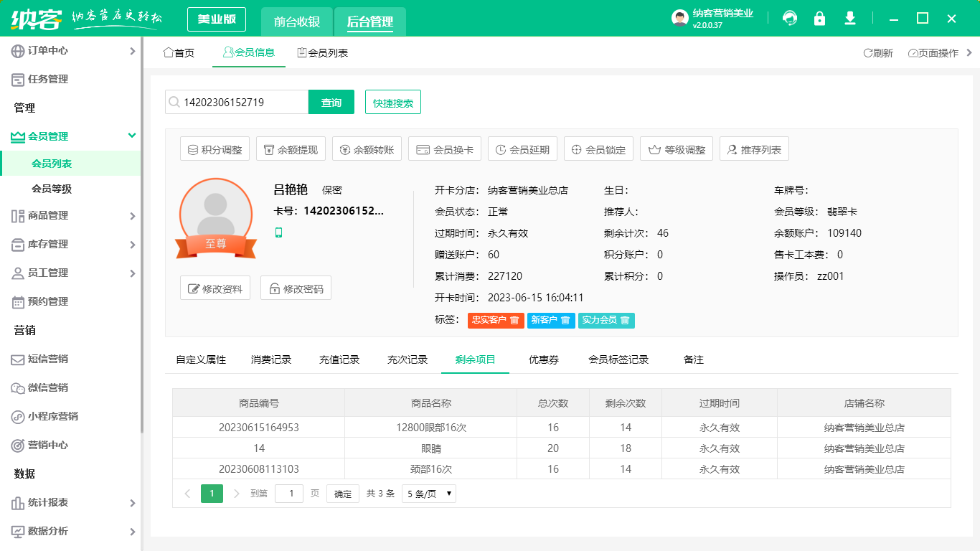Open the 积分调整 (points adjustment) tool

coord(214,149)
